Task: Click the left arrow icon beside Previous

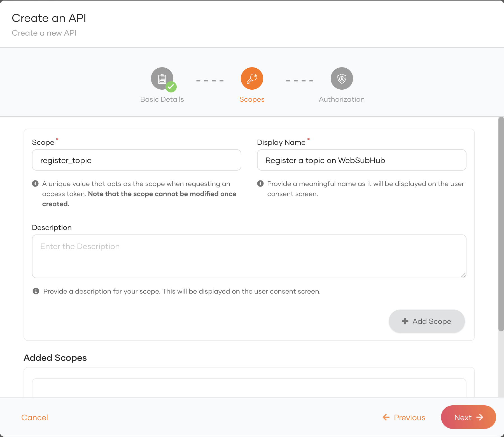Action: (x=386, y=417)
